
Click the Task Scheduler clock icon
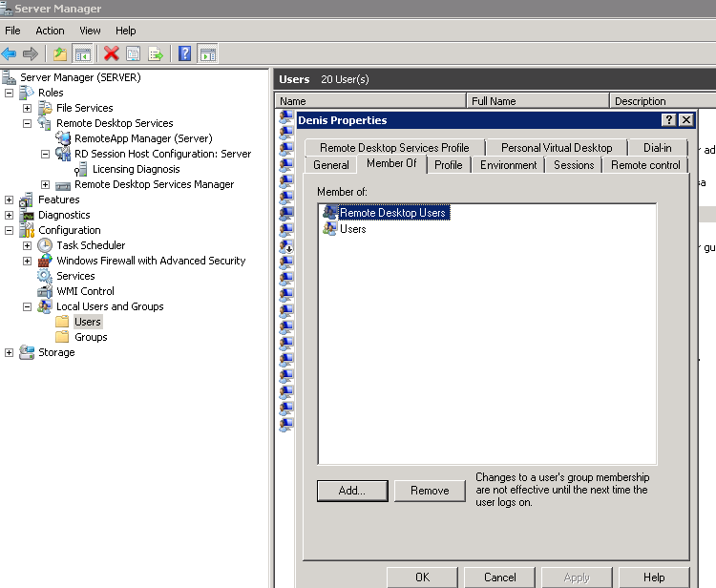[45, 245]
